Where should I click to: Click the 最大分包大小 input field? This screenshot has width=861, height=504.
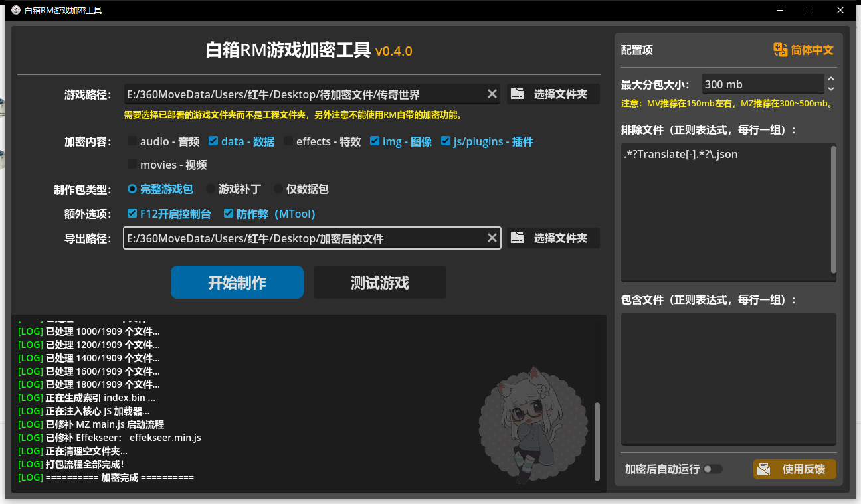(763, 84)
